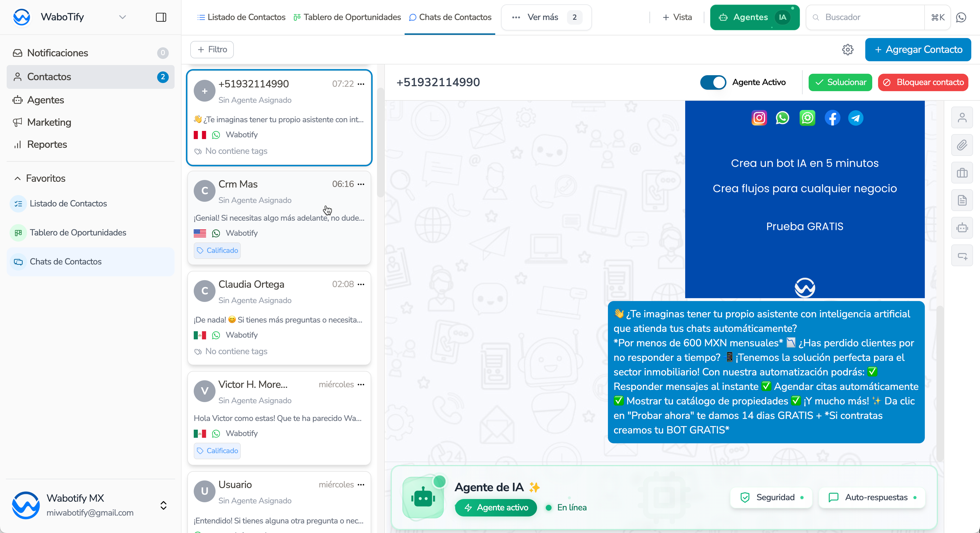
Task: Open Favoritos Tablero de Oportunidades link
Action: pos(91,233)
